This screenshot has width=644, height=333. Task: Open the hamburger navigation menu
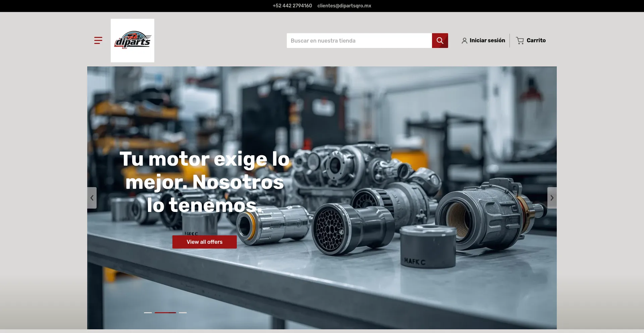[98, 41]
